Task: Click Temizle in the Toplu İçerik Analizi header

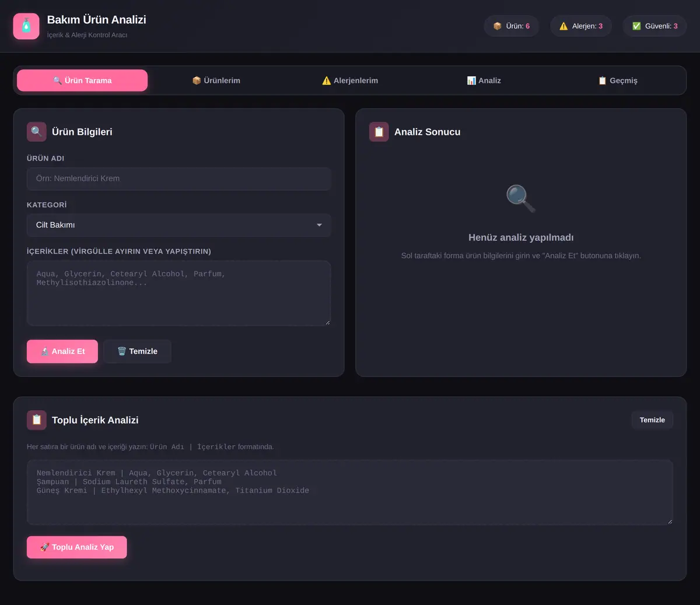Action: point(652,420)
